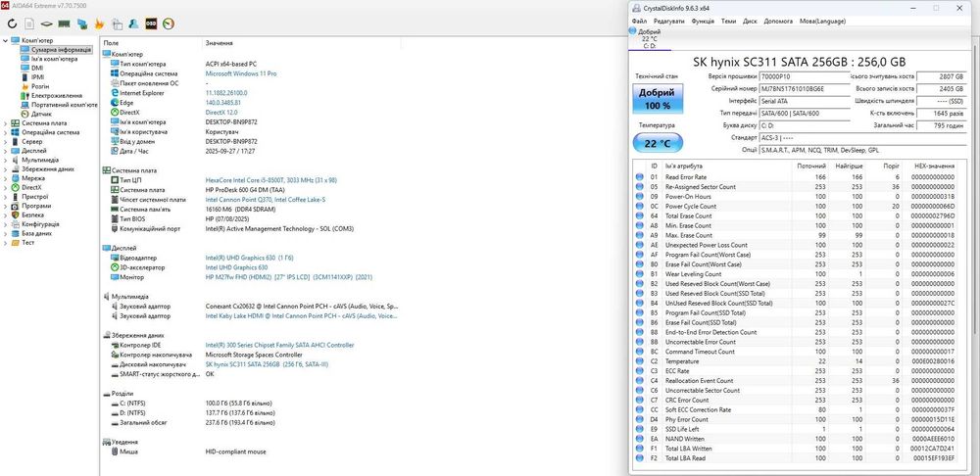Click the green RAM module toolbar icon
Screen dimensions: 980x476
coord(64,24)
